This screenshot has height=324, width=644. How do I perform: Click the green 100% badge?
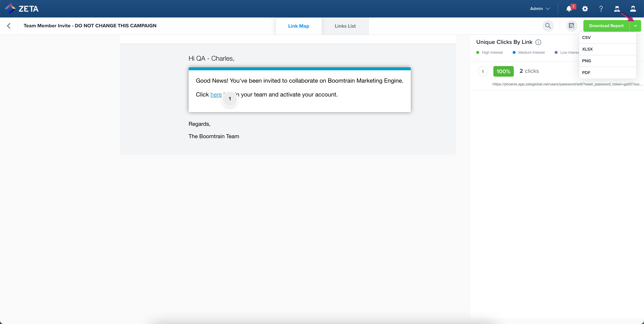tap(503, 71)
